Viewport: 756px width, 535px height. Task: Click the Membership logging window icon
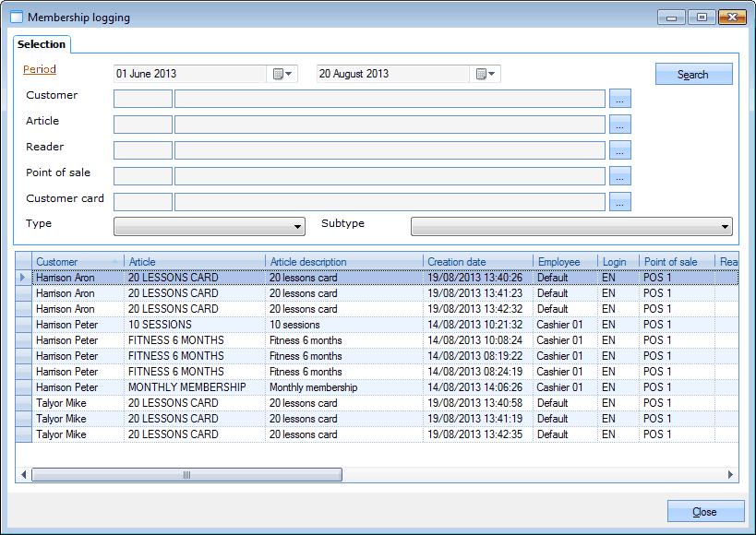coord(16,18)
